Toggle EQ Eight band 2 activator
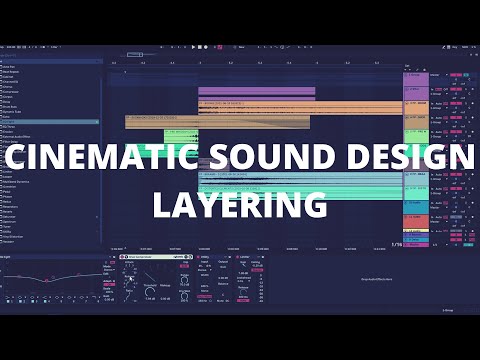Screen dimensions: 480x360 coord(21,301)
